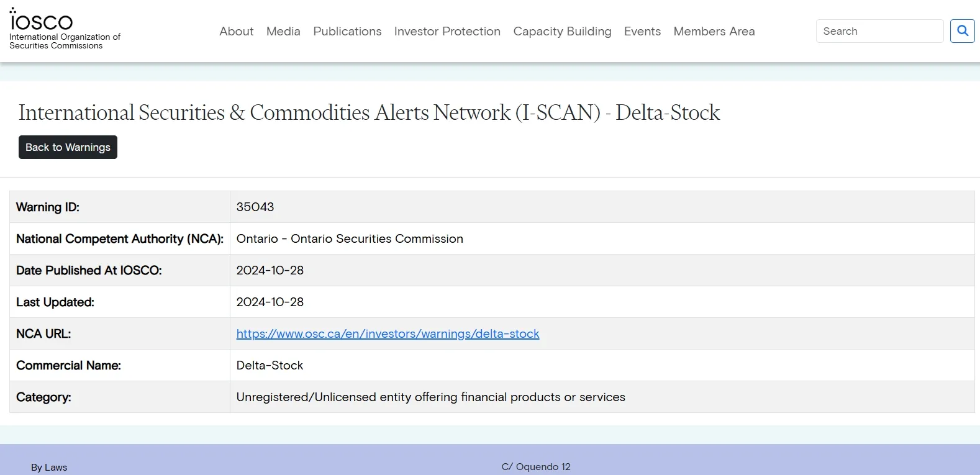The image size is (980, 475).
Task: Click the magnifying glass search icon
Action: coord(962,31)
